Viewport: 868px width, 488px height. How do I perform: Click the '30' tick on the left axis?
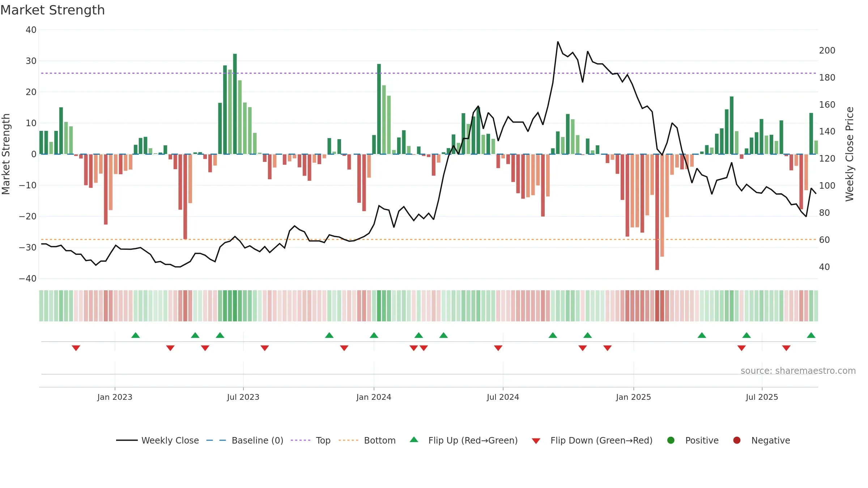[x=31, y=61]
